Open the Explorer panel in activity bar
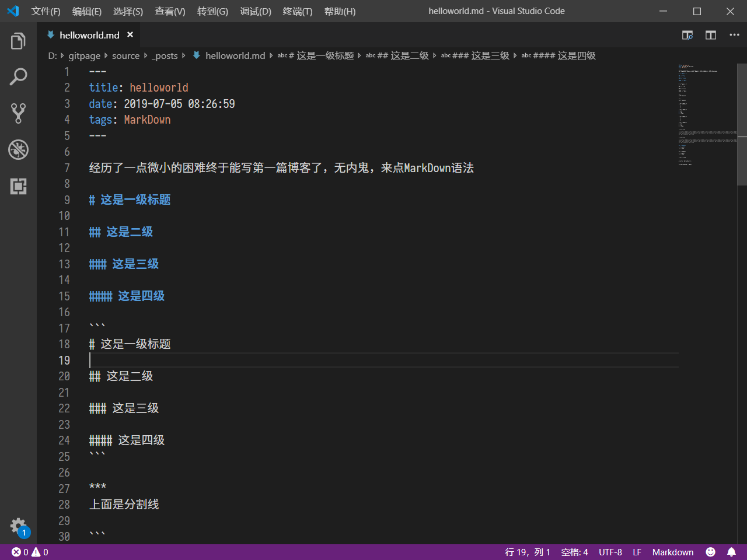Image resolution: width=747 pixels, height=560 pixels. point(18,41)
